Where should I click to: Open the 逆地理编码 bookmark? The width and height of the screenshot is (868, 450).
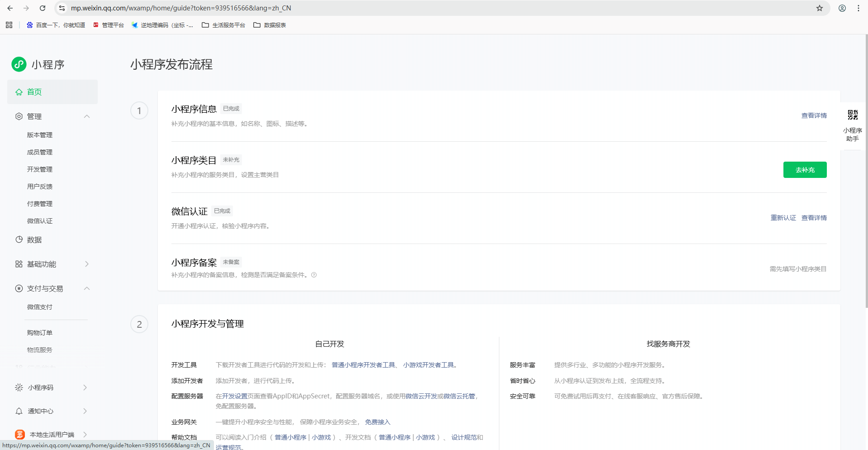162,25
